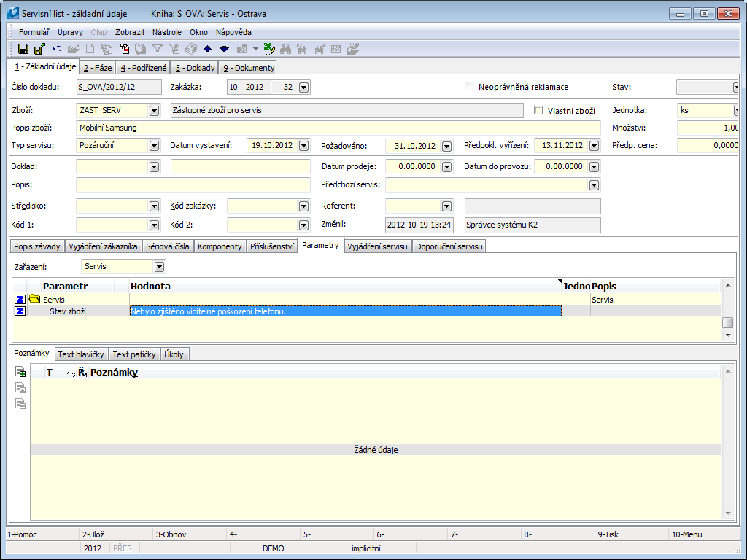Click the add new note icon beside Poznámky

coord(20,372)
